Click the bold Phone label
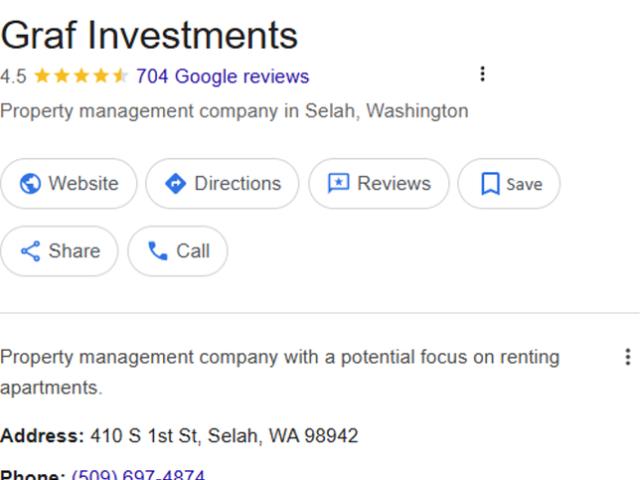The width and height of the screenshot is (640, 480). 33,476
